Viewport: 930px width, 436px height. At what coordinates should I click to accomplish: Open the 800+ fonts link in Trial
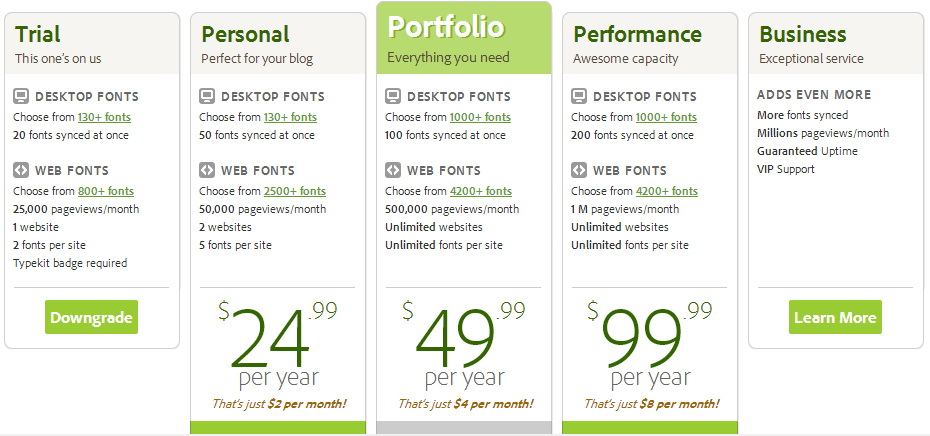click(106, 191)
